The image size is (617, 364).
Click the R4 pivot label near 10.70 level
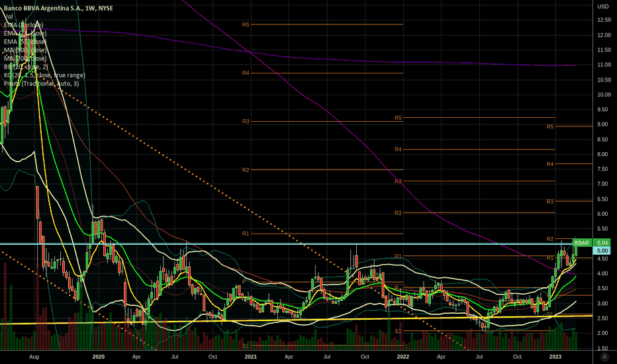[x=246, y=73]
